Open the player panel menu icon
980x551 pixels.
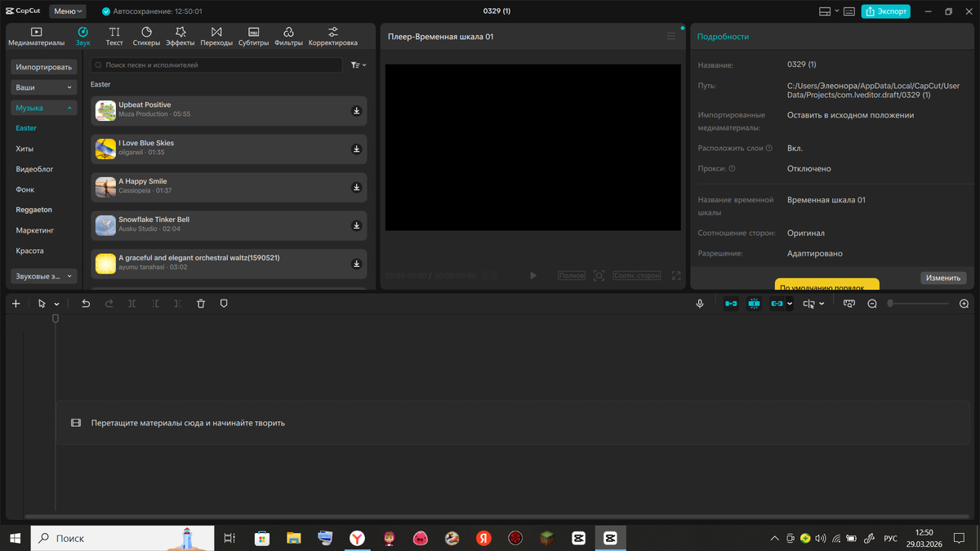(671, 36)
